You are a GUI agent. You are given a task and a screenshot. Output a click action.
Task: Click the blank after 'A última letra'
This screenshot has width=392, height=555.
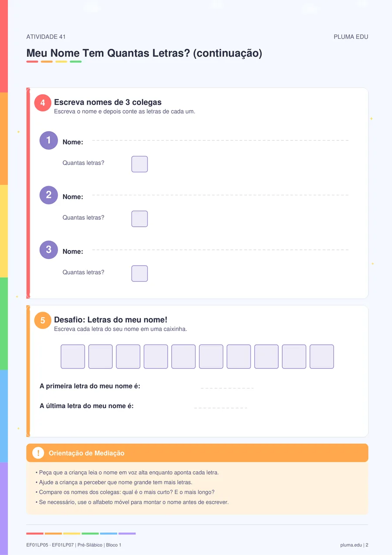(x=220, y=407)
